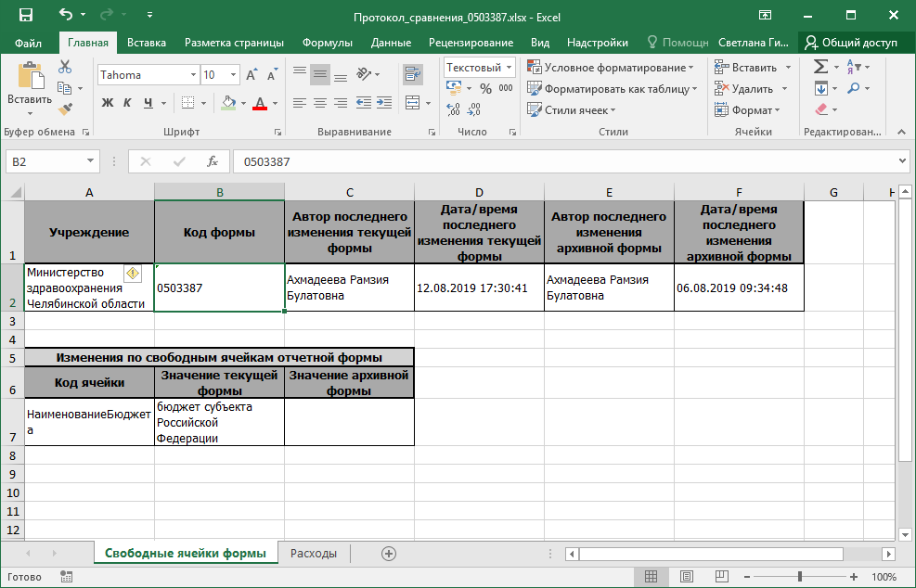Viewport: 916px width, 588px height.
Task: Click the Merge and Center cells icon
Action: click(412, 103)
